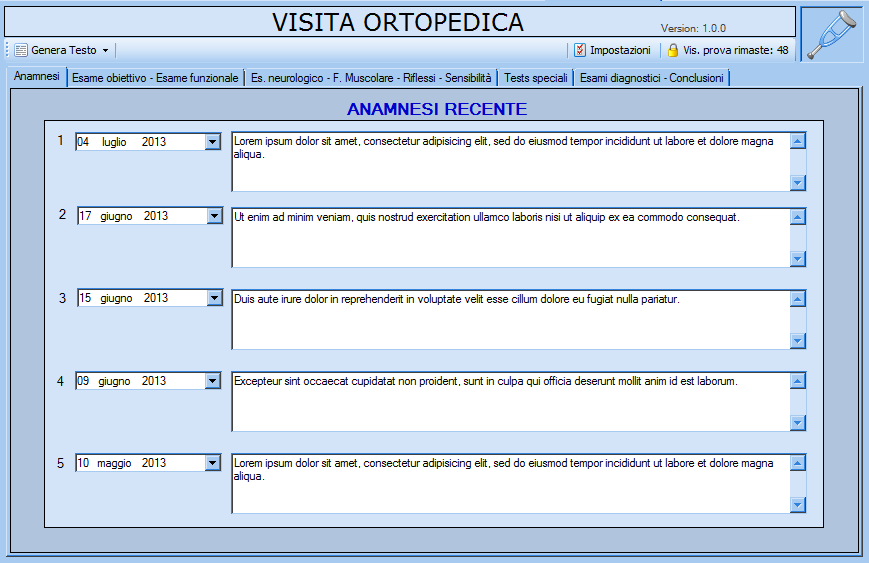This screenshot has height=563, width=869.
Task: Click the VISITA ORTOPEDICA title
Action: (398, 22)
